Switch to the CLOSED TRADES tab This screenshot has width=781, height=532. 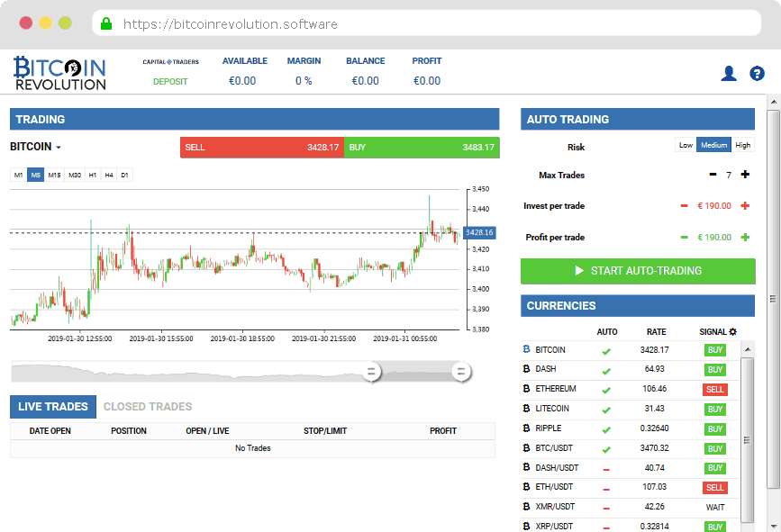tap(148, 407)
